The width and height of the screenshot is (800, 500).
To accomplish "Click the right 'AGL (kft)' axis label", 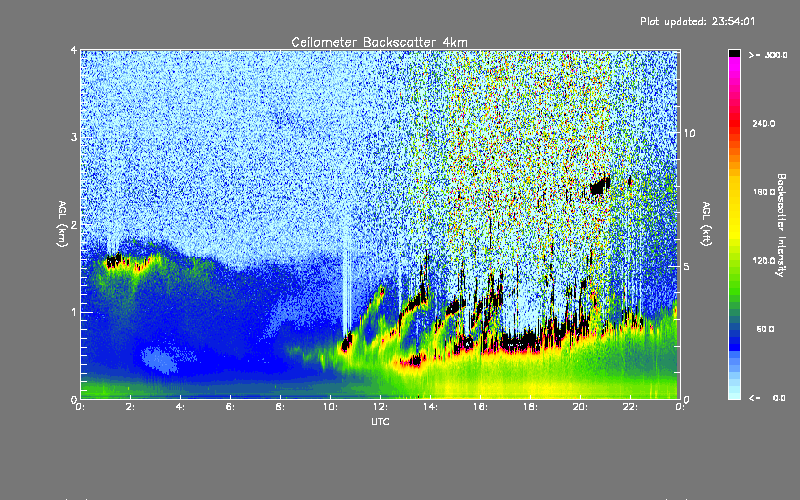I will coord(706,224).
